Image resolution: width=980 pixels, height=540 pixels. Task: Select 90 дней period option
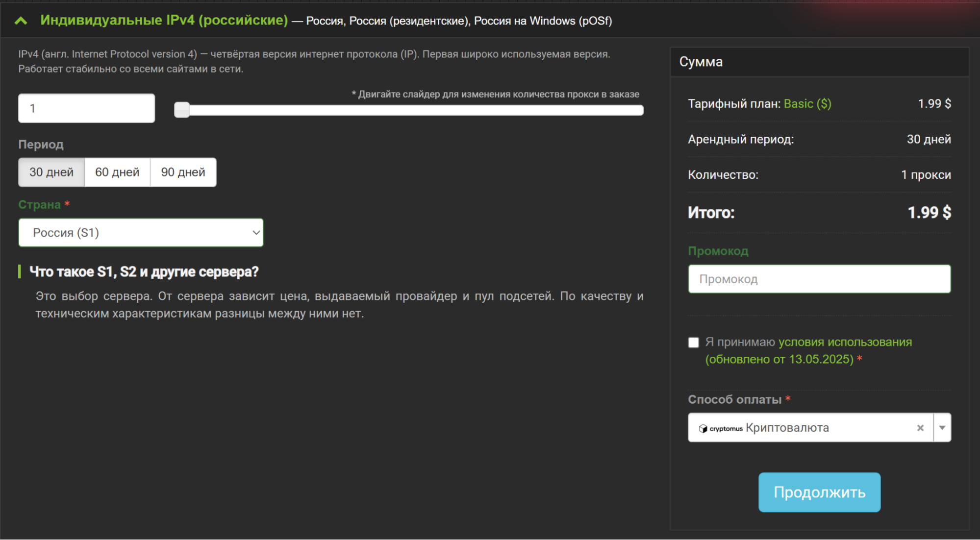coord(183,172)
